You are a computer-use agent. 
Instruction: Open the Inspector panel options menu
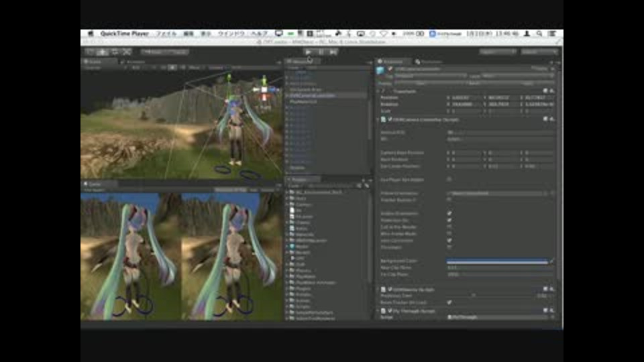coord(556,62)
